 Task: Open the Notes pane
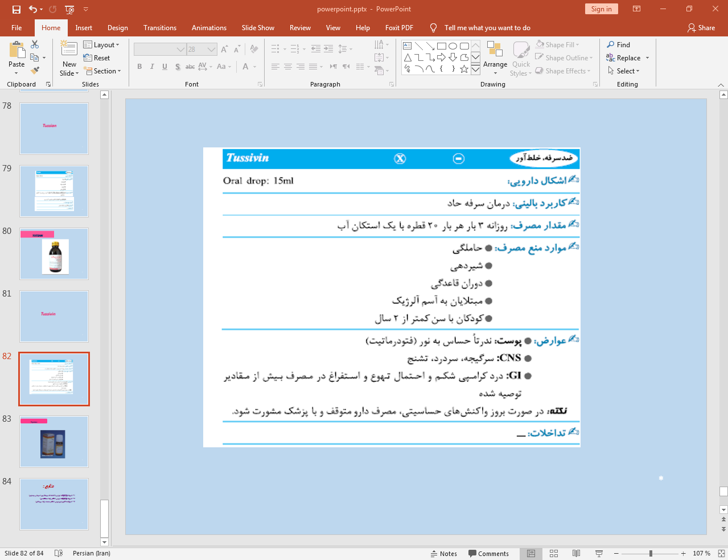[x=444, y=554]
